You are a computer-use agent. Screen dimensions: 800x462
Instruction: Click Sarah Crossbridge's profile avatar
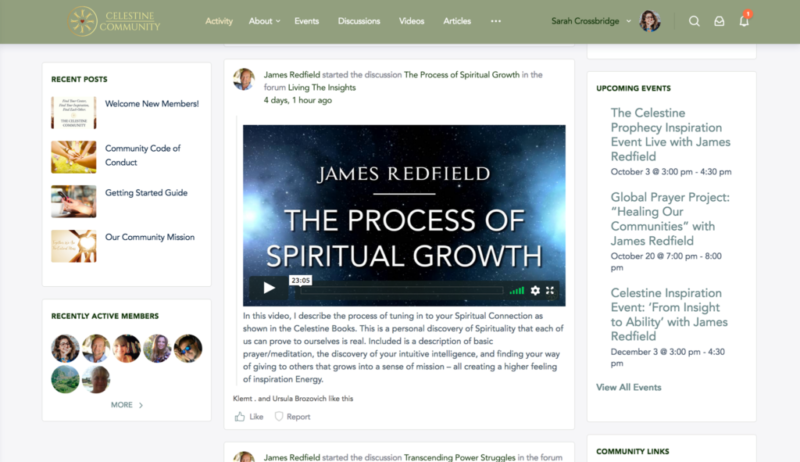pos(650,21)
